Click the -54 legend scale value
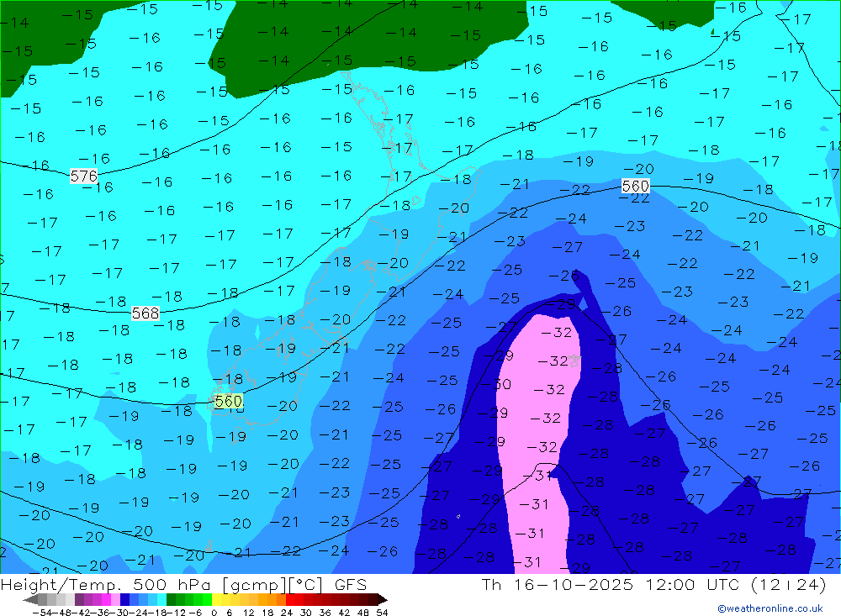The width and height of the screenshot is (841, 616). tap(42, 613)
